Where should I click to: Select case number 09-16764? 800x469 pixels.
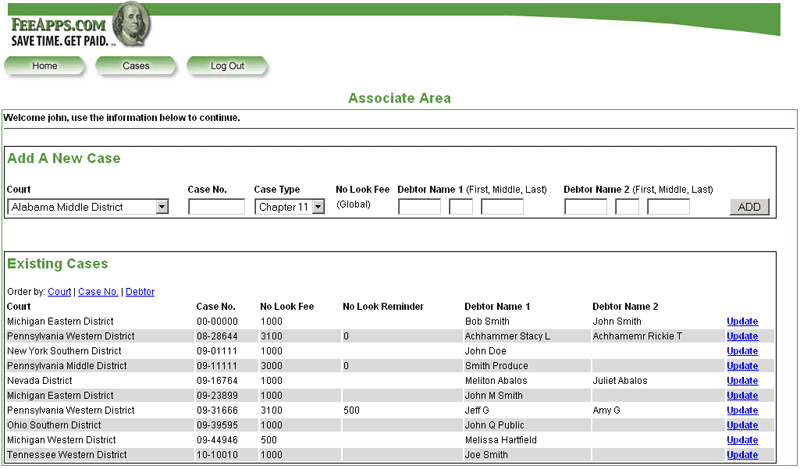[x=217, y=380]
